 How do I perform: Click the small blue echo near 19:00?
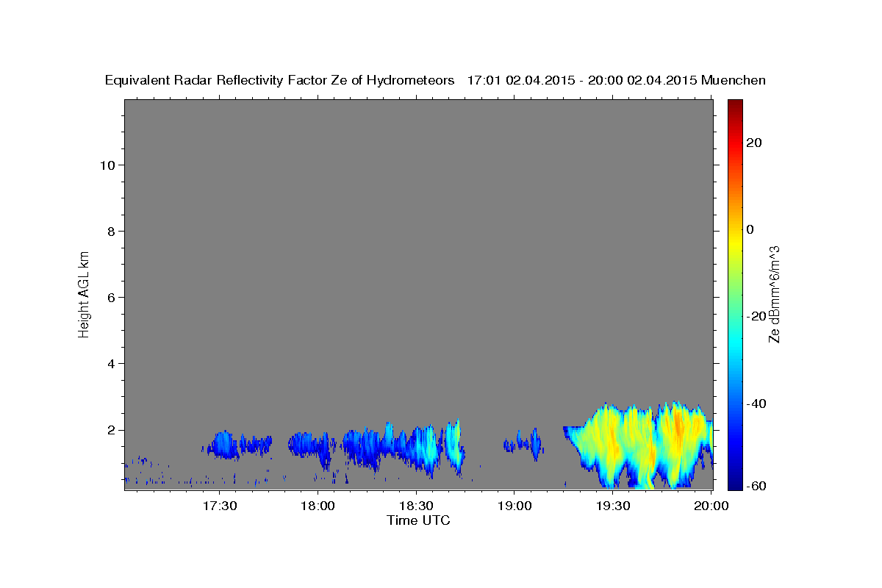[523, 442]
